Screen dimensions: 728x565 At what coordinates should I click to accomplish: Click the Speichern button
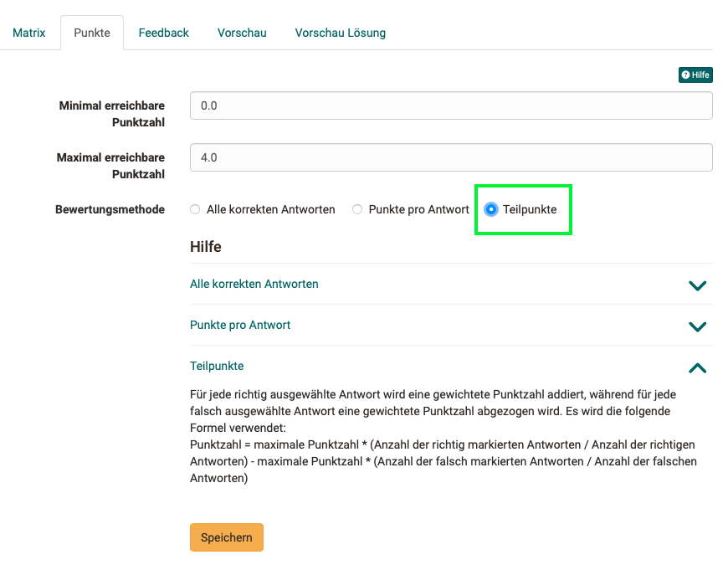pyautogui.click(x=227, y=537)
